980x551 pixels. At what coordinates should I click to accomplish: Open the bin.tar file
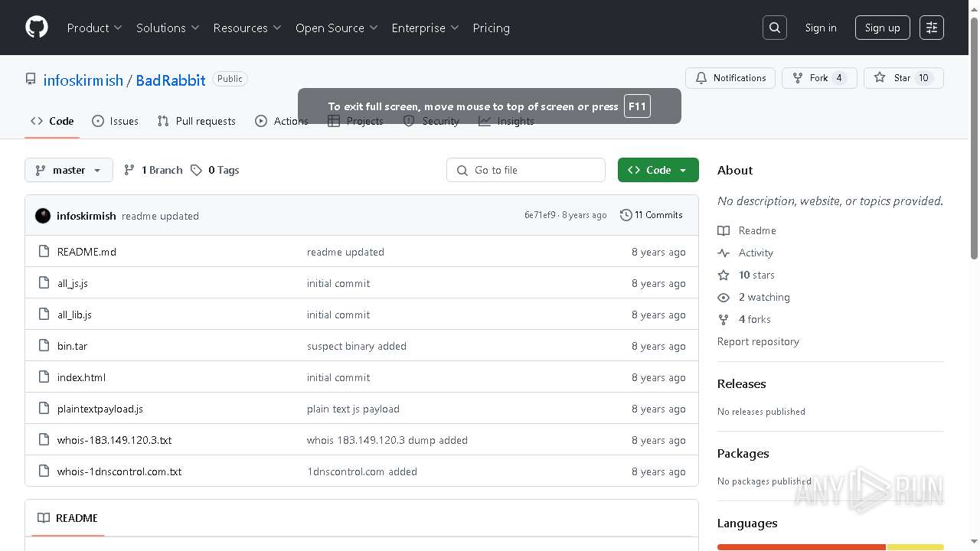(x=72, y=346)
